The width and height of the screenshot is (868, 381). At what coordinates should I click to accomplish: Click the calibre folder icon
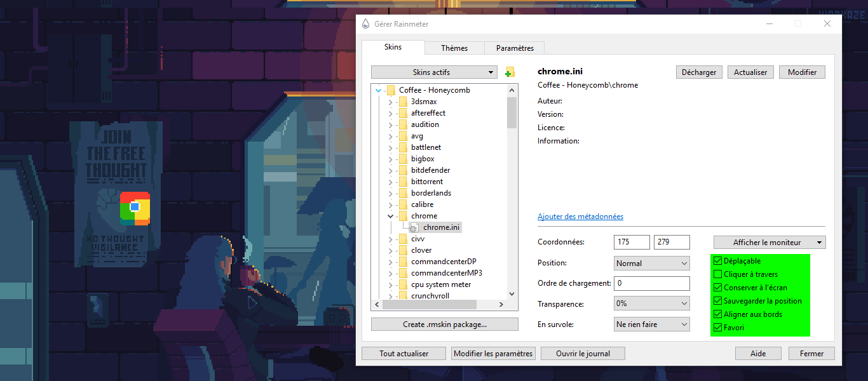pos(402,204)
